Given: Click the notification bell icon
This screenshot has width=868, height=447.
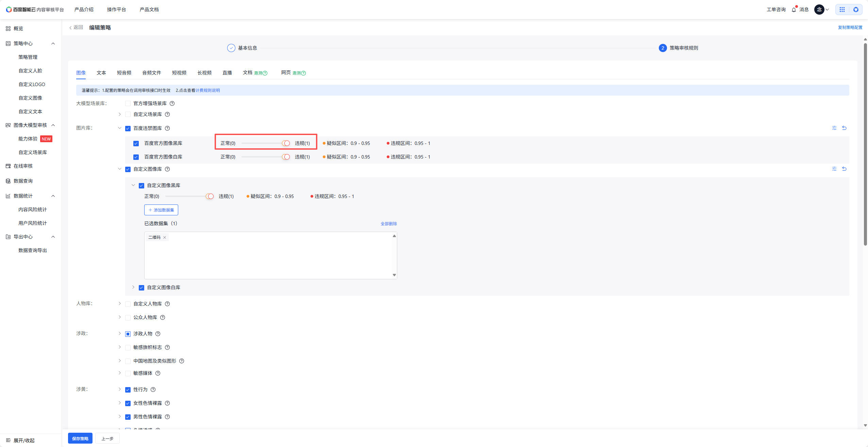Looking at the screenshot, I should 794,10.
